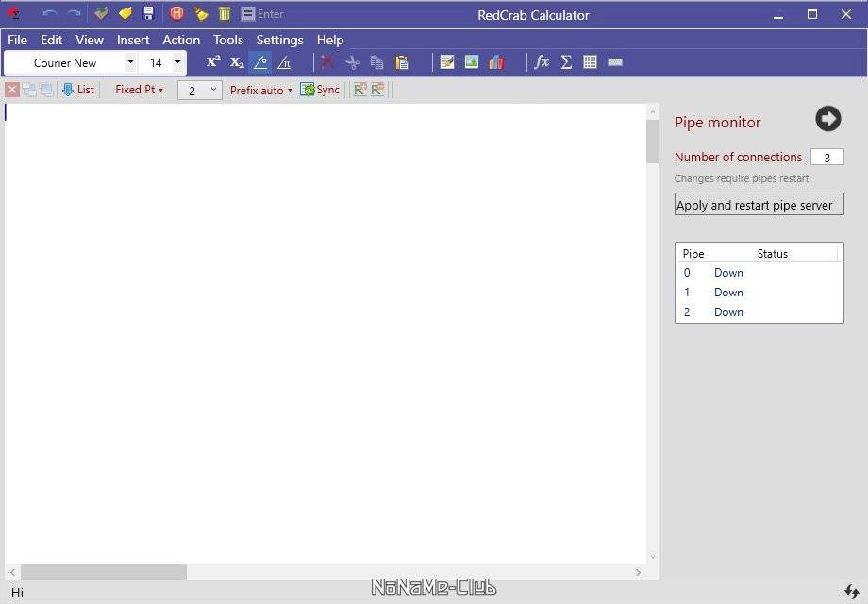
Task: Click the Pipe column header
Action: point(693,254)
